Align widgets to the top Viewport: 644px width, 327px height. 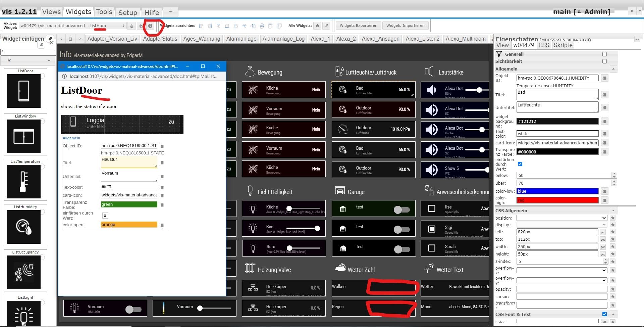pos(218,26)
